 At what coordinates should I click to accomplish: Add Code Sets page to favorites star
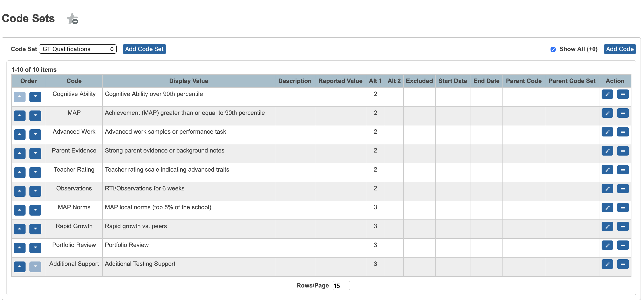(x=72, y=19)
